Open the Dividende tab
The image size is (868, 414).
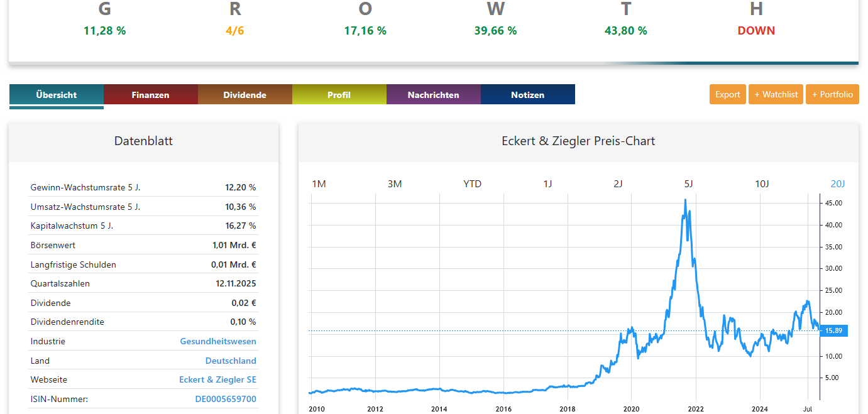244,95
